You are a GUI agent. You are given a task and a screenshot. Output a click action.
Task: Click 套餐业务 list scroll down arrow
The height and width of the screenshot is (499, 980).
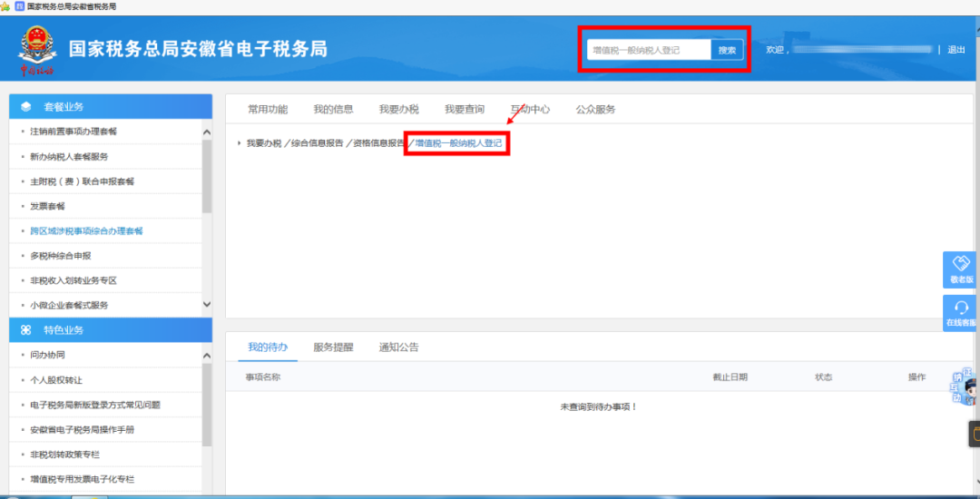(x=208, y=304)
